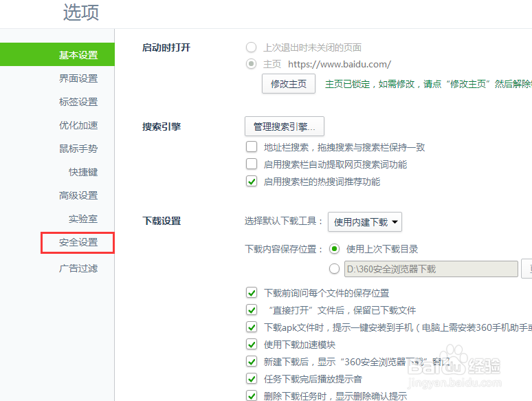Select 上次退出时未关闭的页面 radio option
This screenshot has height=401, width=532.
251,47
